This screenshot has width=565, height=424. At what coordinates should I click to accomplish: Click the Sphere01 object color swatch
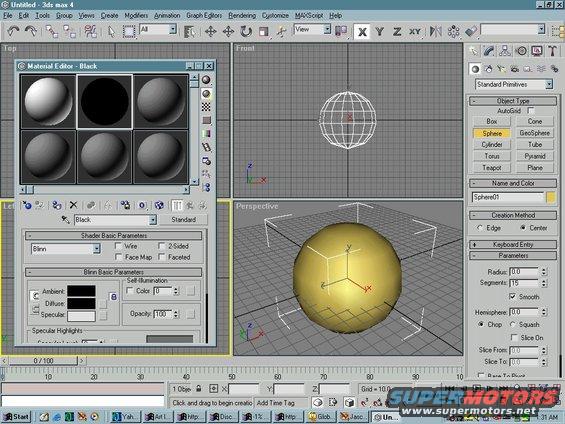click(551, 197)
